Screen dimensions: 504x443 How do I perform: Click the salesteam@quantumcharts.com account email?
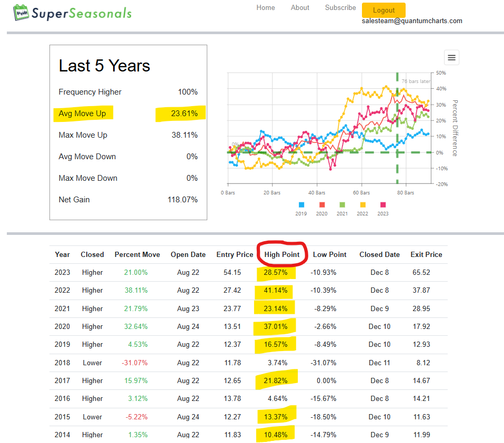pos(412,21)
